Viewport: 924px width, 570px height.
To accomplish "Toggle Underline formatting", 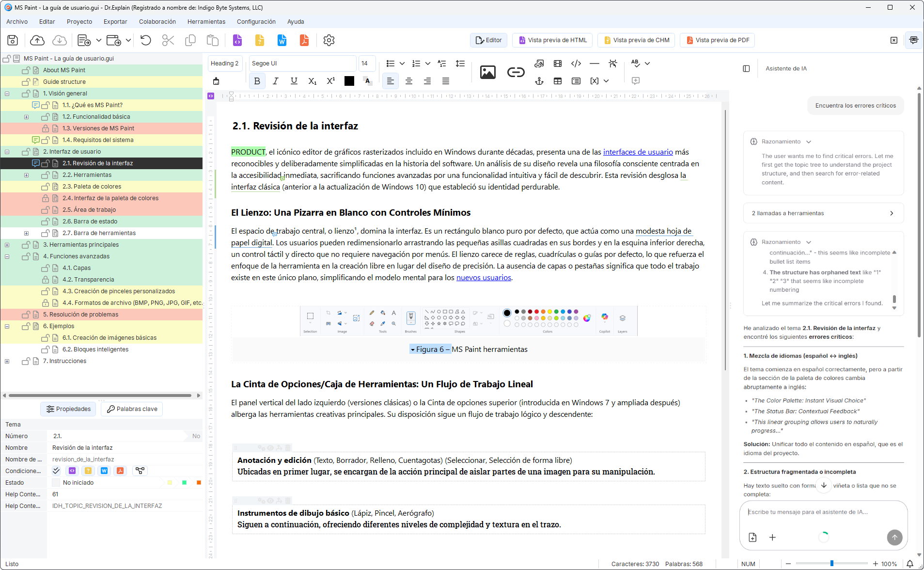I will (294, 81).
